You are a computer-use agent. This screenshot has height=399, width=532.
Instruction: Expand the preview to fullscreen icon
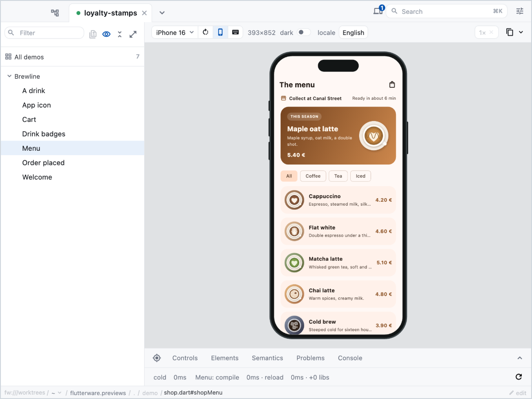(133, 34)
